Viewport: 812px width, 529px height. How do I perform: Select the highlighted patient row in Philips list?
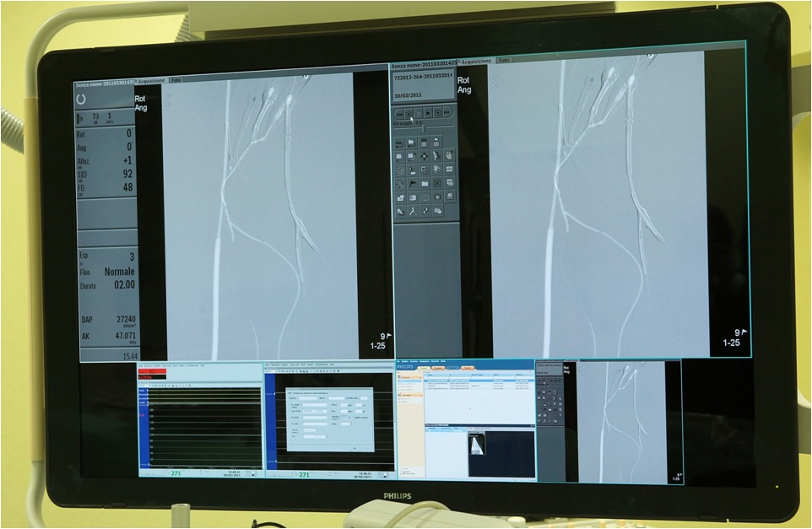[x=479, y=380]
